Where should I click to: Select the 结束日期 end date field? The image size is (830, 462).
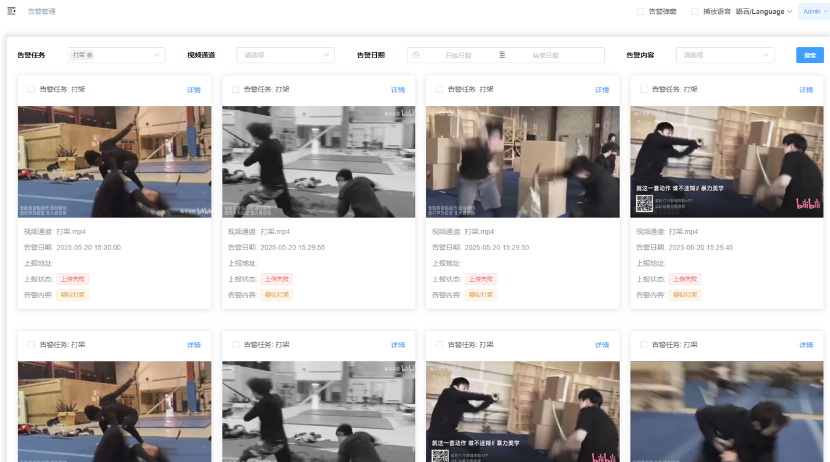click(x=545, y=55)
